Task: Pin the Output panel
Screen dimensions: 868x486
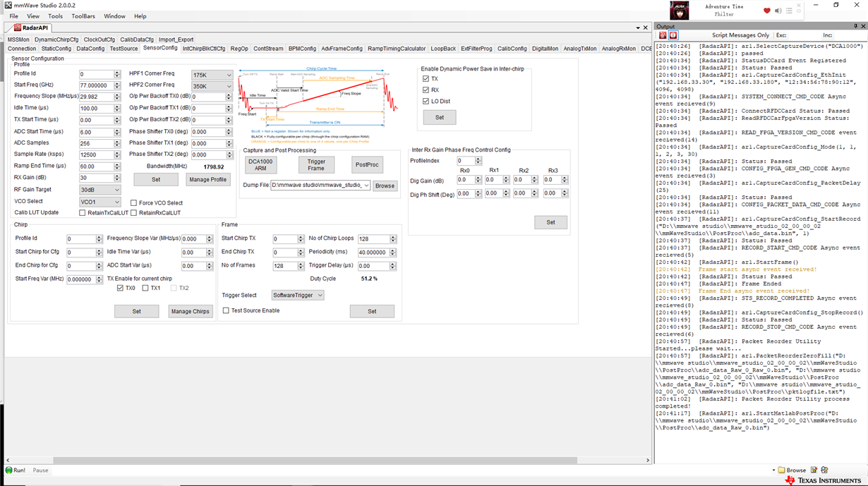Action: (x=856, y=27)
